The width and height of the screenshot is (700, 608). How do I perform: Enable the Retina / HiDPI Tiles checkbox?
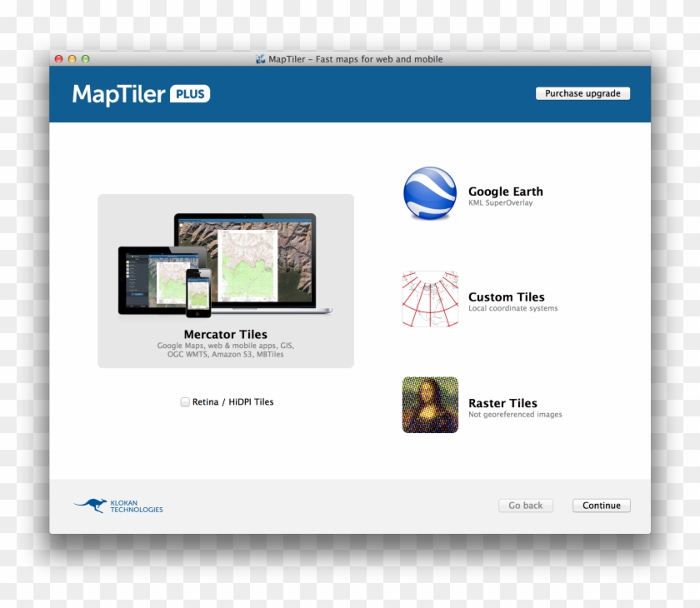coord(185,402)
